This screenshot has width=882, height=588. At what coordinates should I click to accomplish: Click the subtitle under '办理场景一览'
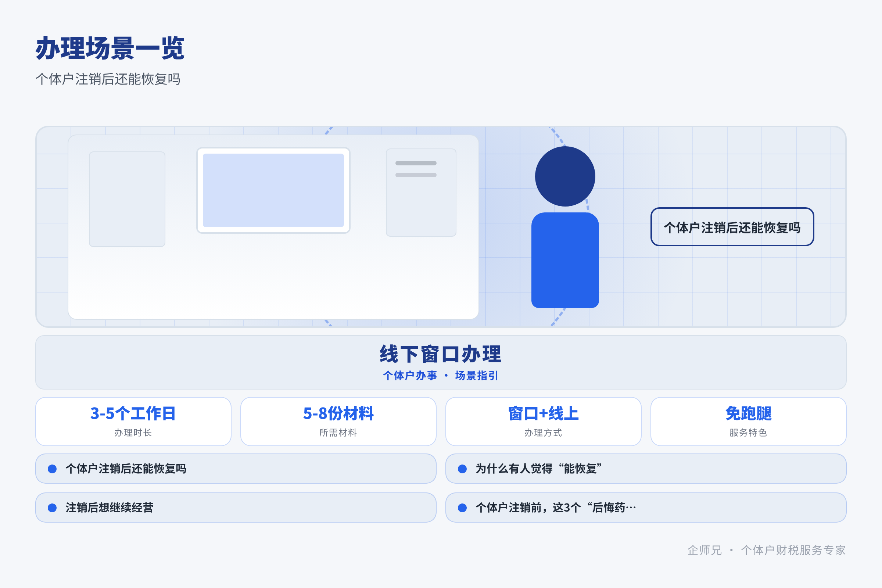[108, 79]
